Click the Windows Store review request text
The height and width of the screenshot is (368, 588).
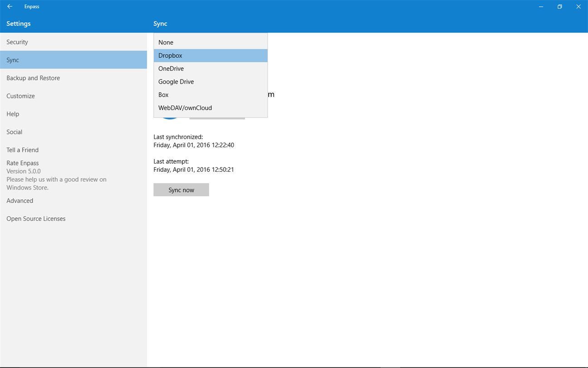pos(56,184)
